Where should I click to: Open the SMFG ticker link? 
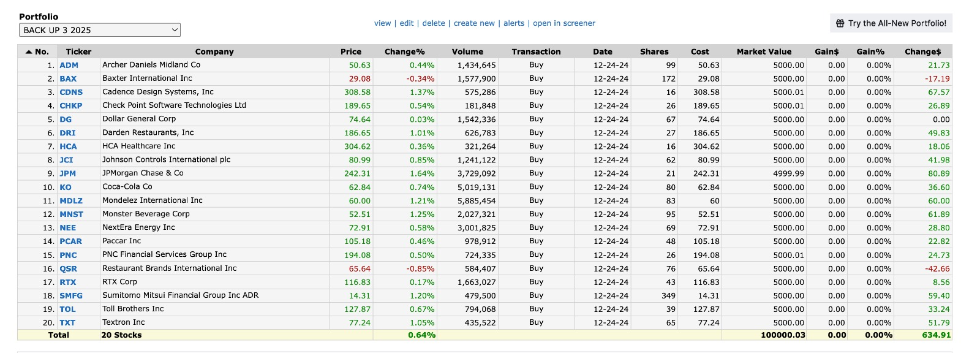[x=71, y=296]
